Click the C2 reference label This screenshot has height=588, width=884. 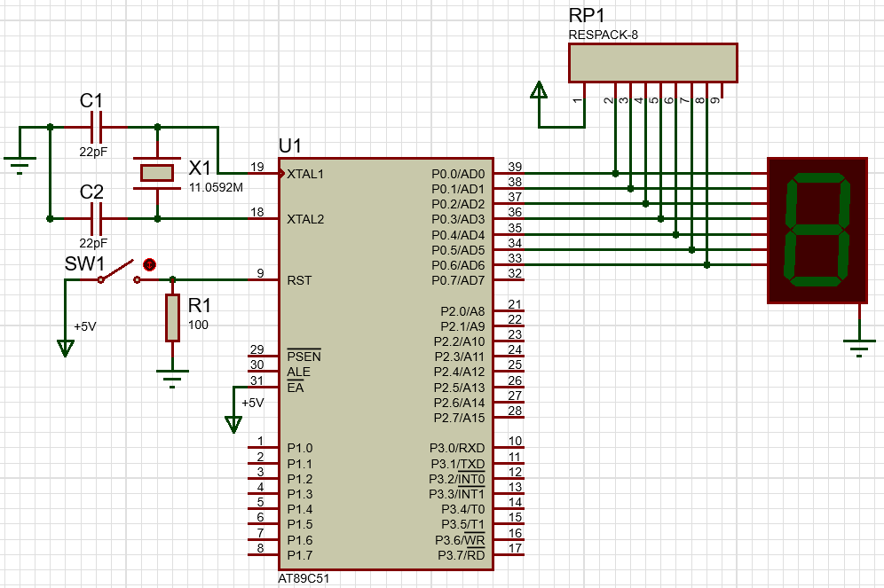coord(91,192)
